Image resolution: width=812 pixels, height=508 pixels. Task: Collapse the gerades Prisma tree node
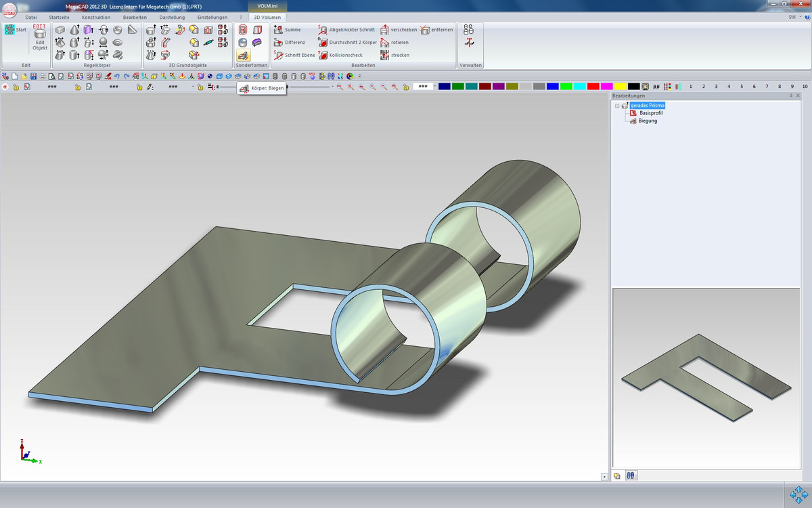tap(617, 106)
